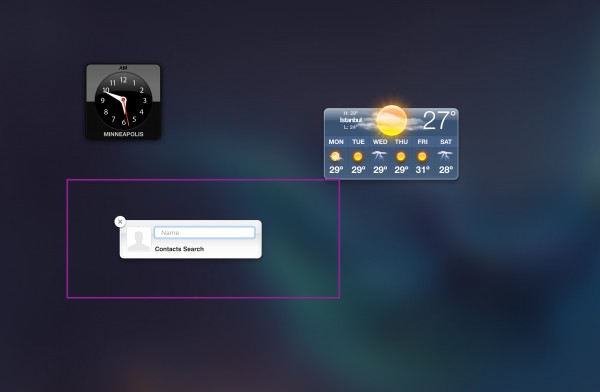Click Thursday's sunny forecast icon

pos(401,157)
